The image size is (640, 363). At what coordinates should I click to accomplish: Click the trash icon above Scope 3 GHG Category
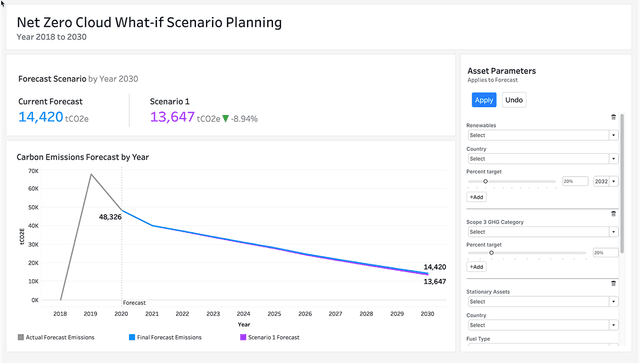pos(613,214)
